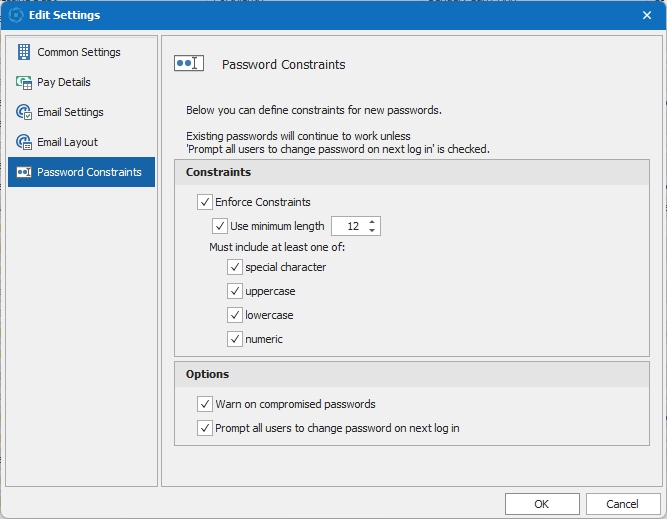The width and height of the screenshot is (667, 519).
Task: Click the Email Layout icon
Action: click(x=24, y=142)
